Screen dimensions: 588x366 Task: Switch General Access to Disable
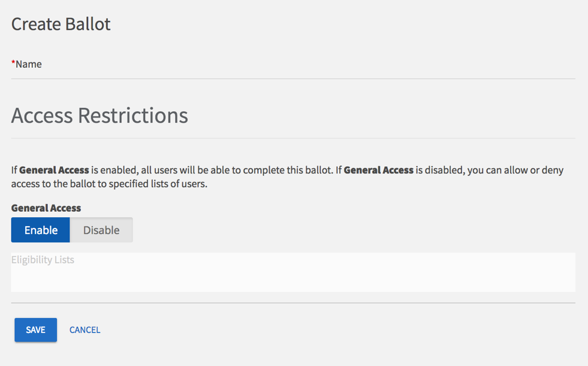coord(101,230)
